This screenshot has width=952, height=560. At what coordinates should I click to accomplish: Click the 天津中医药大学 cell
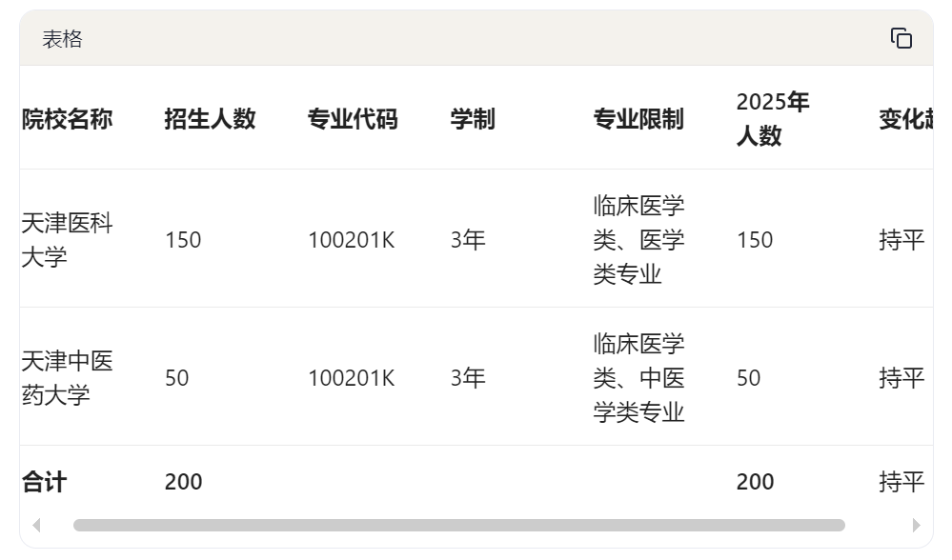[x=68, y=378]
